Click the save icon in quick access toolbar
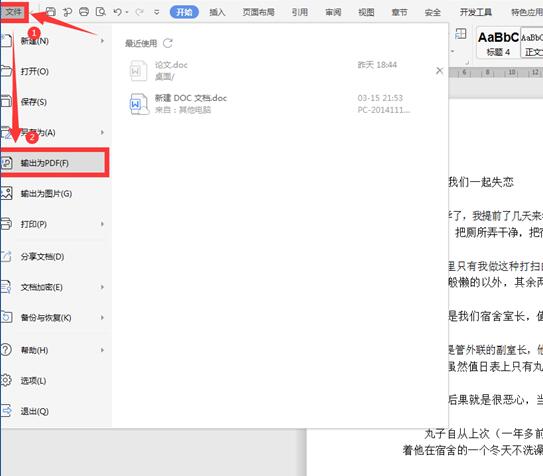The height and width of the screenshot is (476, 543). 51,12
